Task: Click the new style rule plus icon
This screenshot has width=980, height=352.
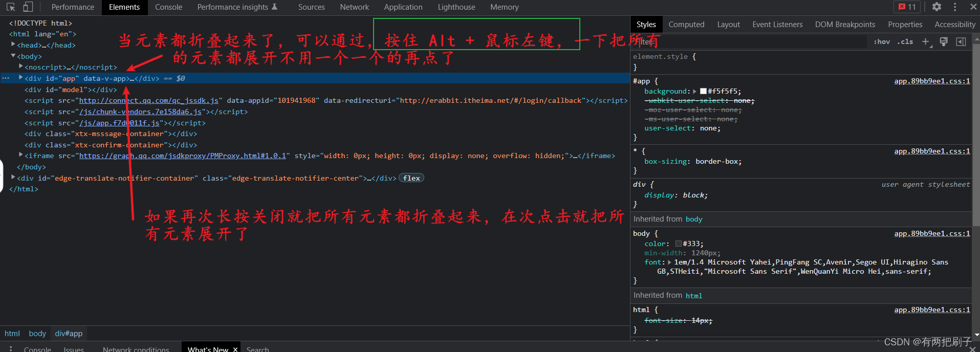Action: tap(926, 41)
